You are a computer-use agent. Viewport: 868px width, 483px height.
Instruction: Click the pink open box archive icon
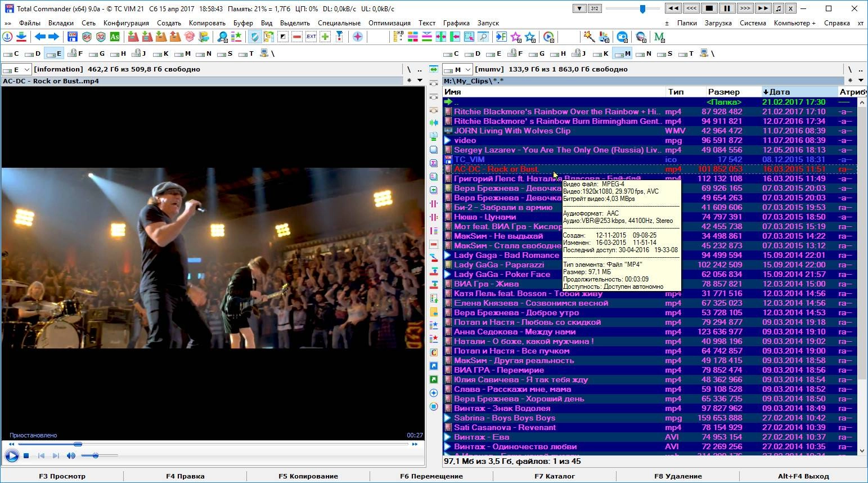click(190, 37)
